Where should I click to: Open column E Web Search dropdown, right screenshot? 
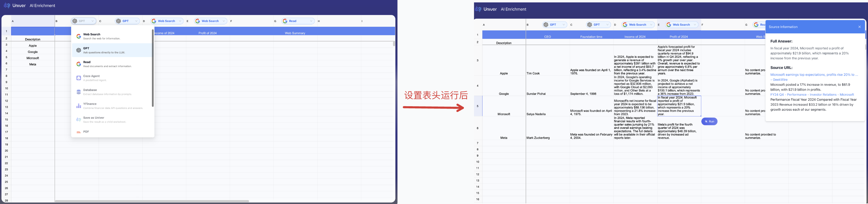pyautogui.click(x=682, y=25)
